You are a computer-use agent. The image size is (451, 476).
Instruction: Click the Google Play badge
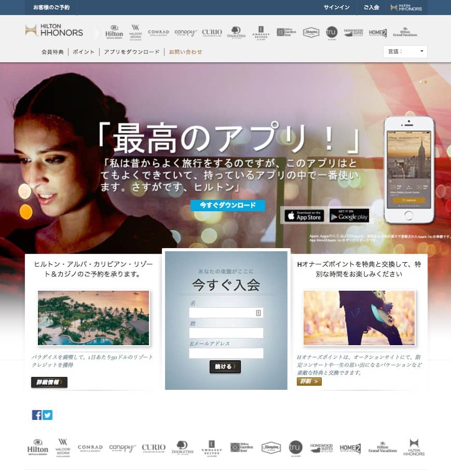tap(349, 215)
